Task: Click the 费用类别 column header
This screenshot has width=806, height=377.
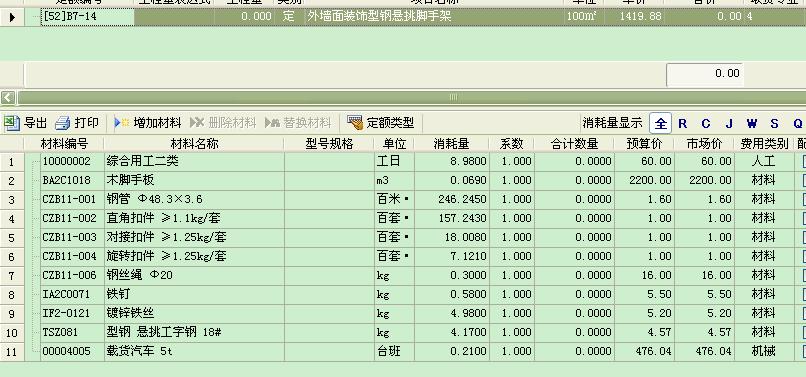Action: [x=764, y=143]
